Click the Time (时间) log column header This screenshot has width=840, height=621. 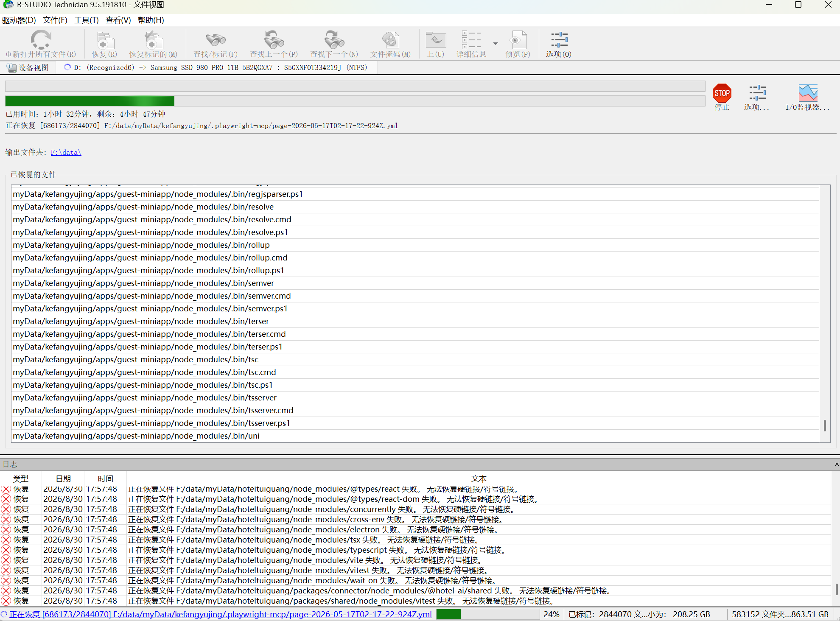(106, 478)
